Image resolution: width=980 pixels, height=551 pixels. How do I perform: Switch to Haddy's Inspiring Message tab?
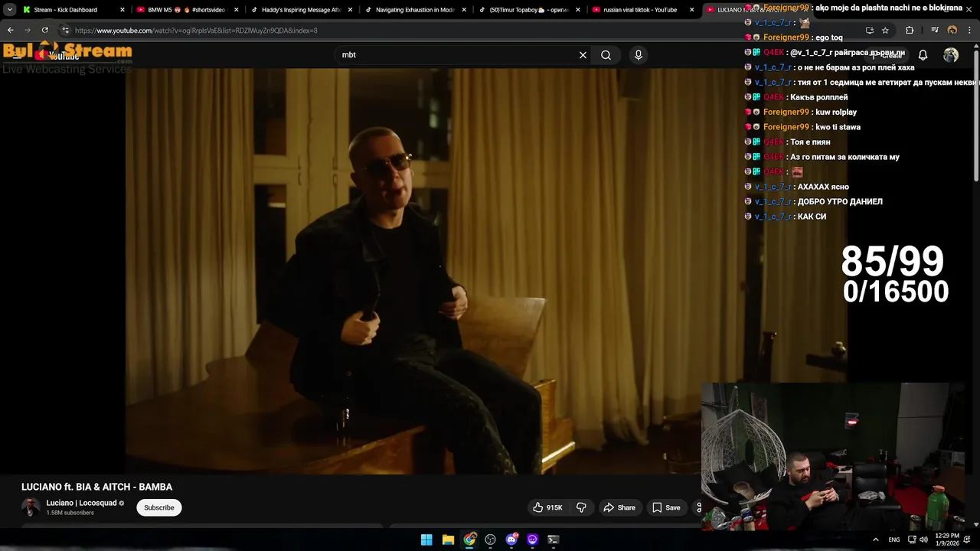pyautogui.click(x=302, y=10)
